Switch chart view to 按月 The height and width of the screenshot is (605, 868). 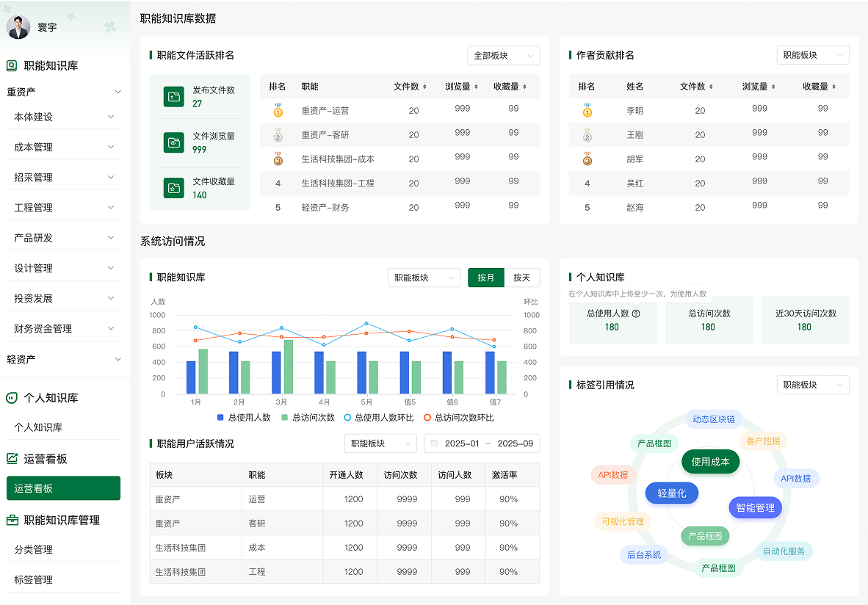(486, 278)
